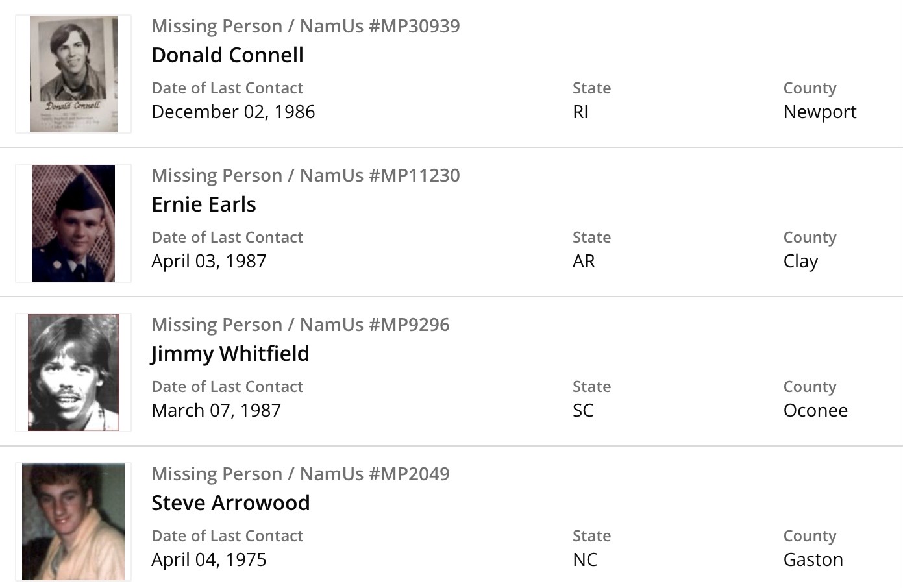Click the Ernie Earls name
The image size is (903, 588).
pos(203,204)
